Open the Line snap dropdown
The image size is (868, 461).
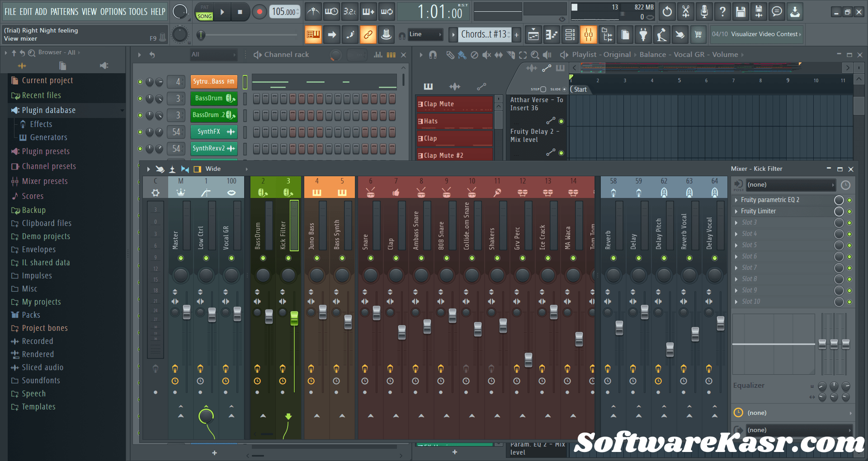(x=425, y=34)
